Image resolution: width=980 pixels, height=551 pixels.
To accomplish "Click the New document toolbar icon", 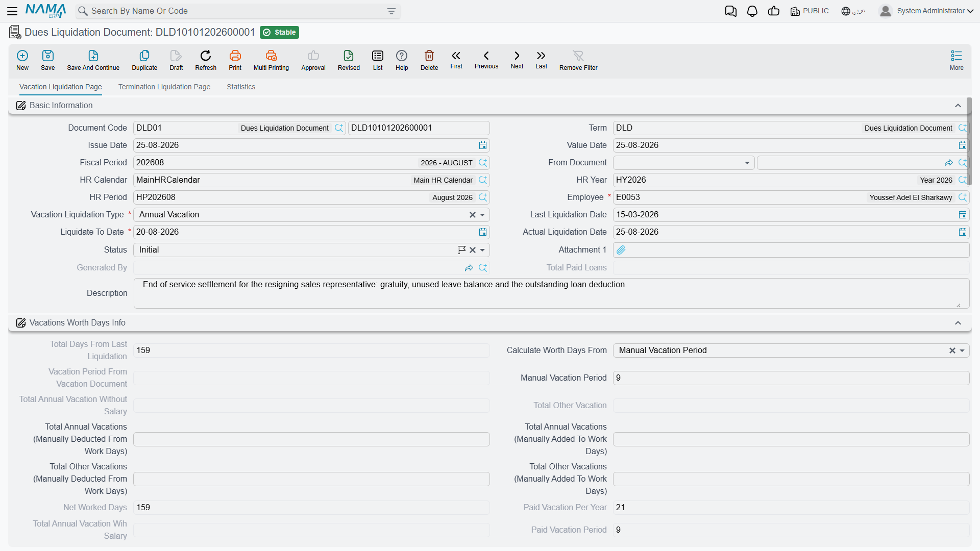I will 22,60.
